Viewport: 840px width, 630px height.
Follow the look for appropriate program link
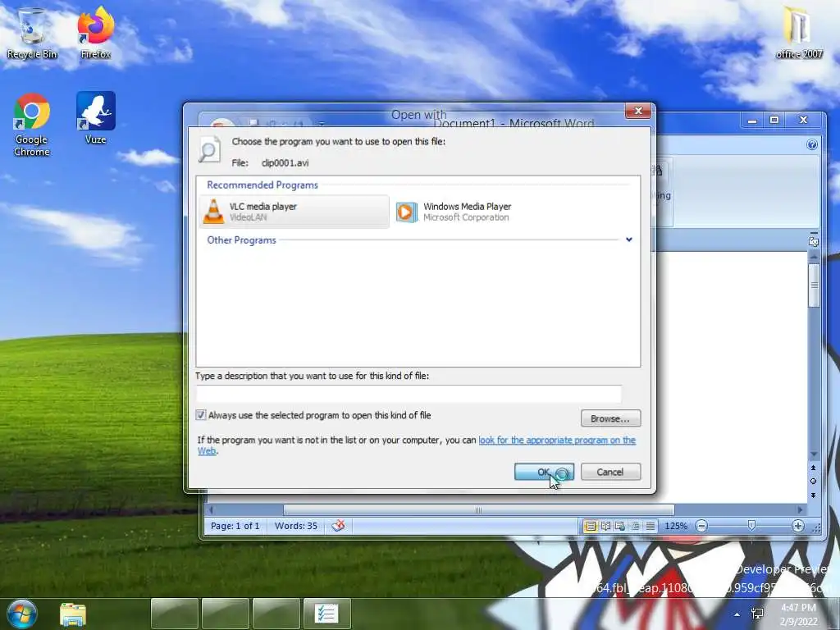coord(557,440)
